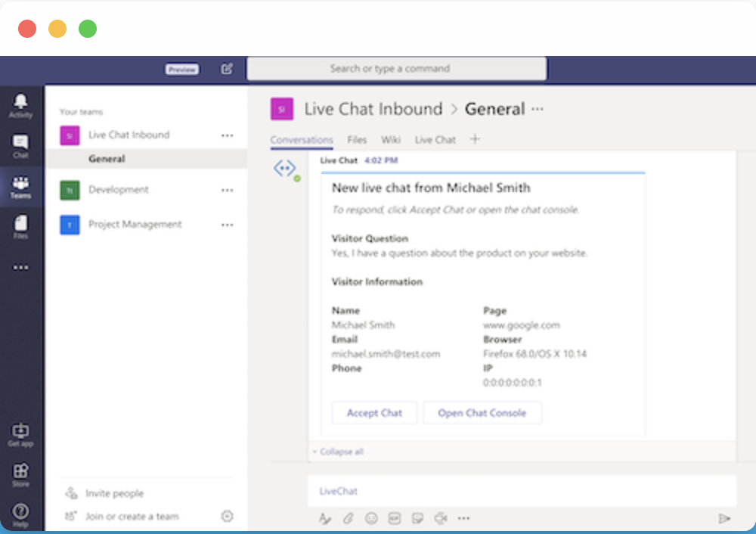Select Live Chat Inbound team name
This screenshot has height=534, width=756.
point(129,135)
